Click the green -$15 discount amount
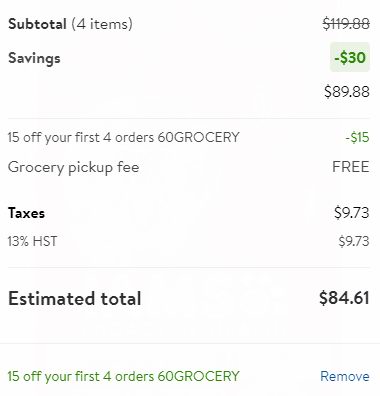Image resolution: width=380 pixels, height=396 pixels. tap(357, 137)
